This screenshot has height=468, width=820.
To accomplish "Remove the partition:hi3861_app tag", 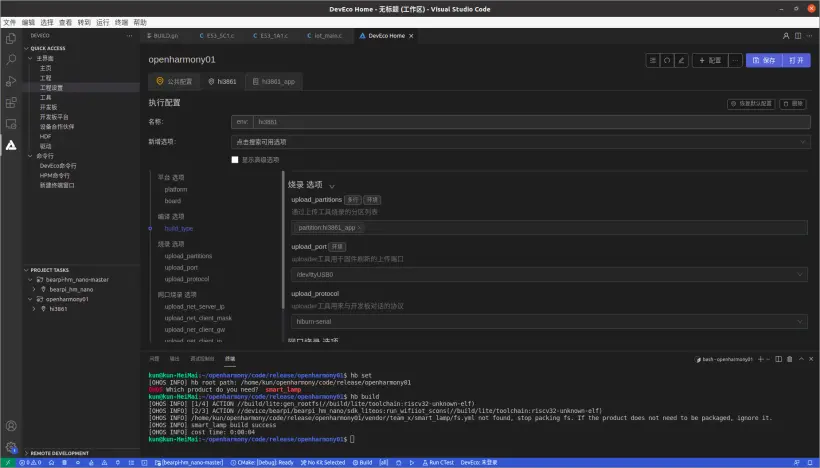I will [359, 228].
